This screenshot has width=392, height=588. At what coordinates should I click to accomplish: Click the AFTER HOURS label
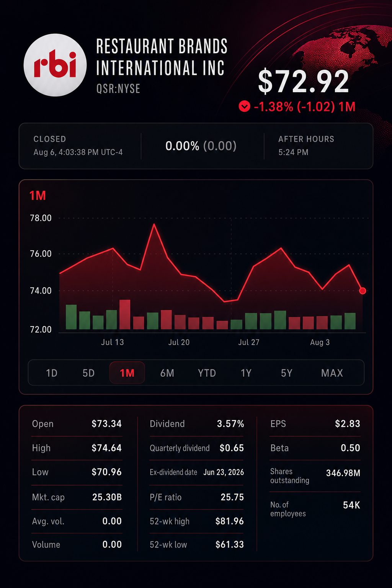[306, 139]
